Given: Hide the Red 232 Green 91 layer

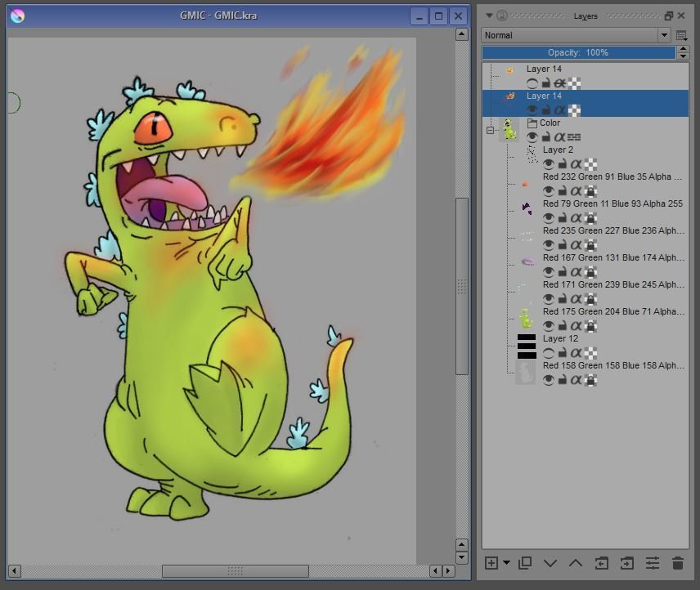Looking at the screenshot, I should click(548, 191).
